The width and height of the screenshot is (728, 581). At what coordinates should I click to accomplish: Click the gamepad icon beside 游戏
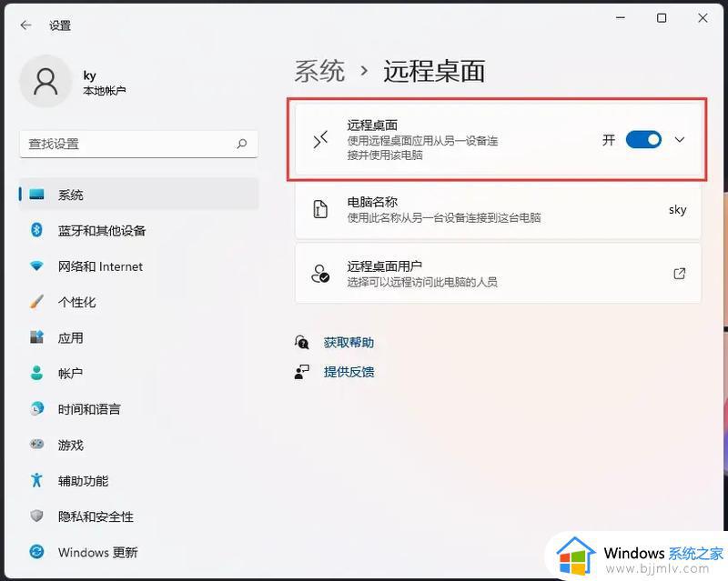(x=36, y=444)
